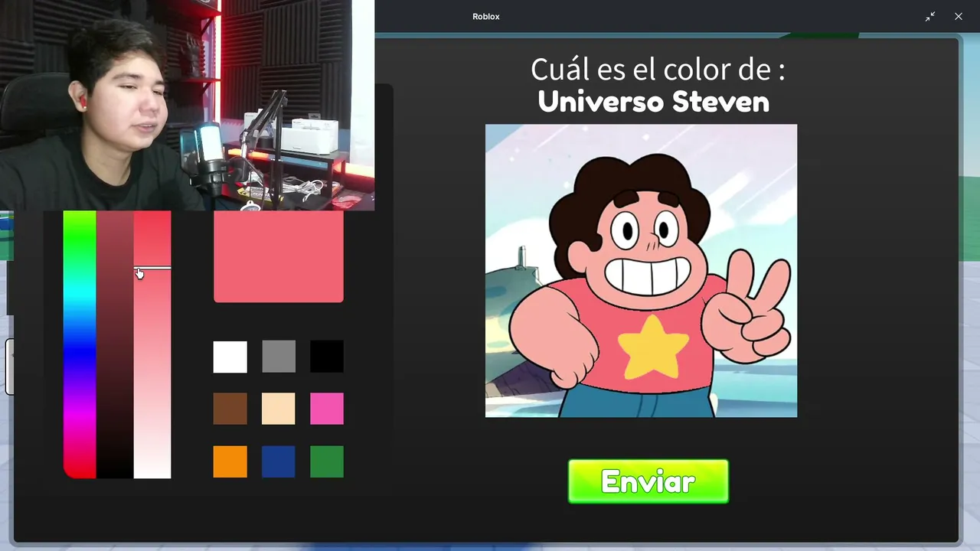This screenshot has width=980, height=551.
Task: Click the Roblox title bar text
Action: point(486,17)
